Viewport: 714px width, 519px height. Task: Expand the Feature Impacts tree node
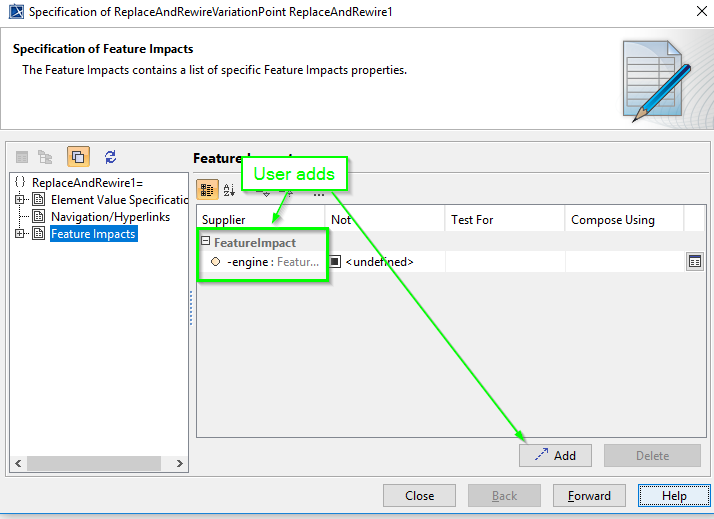tap(19, 234)
